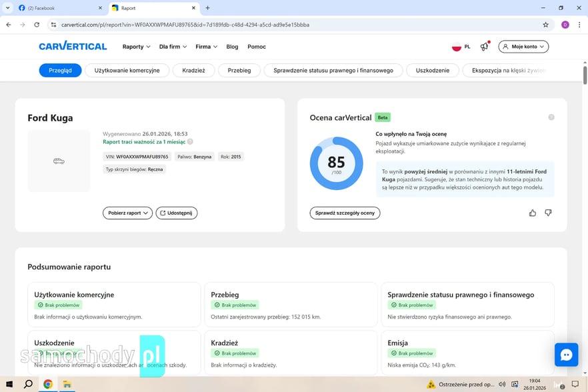Click the help icon on Ocena carVertical card

pyautogui.click(x=551, y=117)
